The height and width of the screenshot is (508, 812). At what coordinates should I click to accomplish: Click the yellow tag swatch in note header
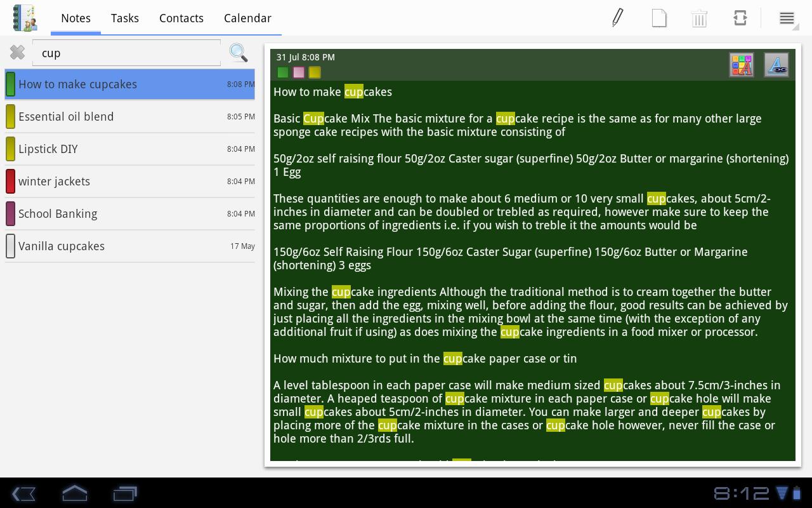315,72
